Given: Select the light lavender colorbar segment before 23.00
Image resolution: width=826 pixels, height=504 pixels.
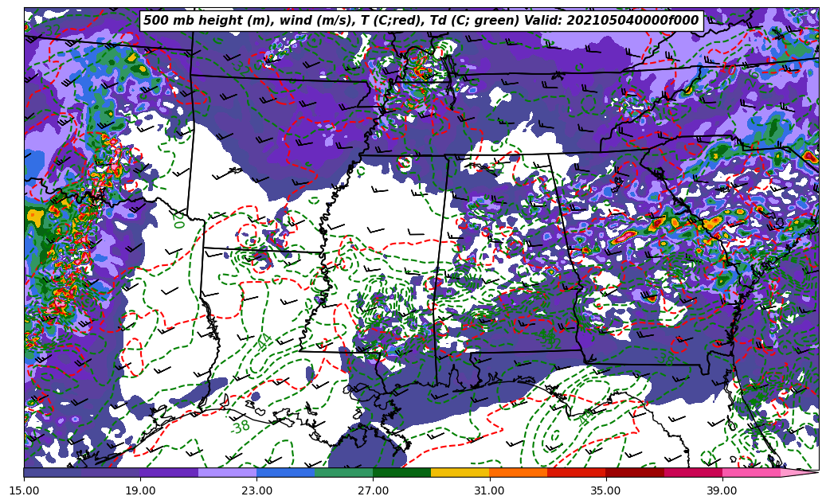Looking at the screenshot, I should [228, 472].
